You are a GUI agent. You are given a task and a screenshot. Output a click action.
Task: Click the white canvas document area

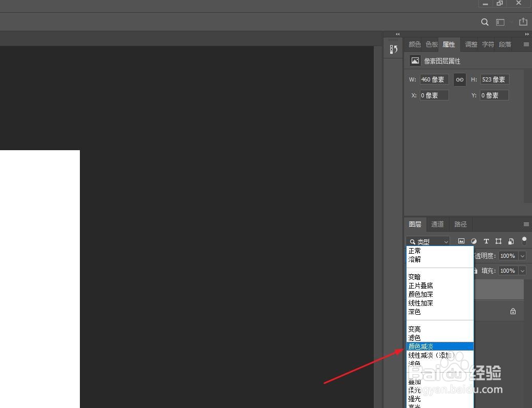click(x=40, y=278)
